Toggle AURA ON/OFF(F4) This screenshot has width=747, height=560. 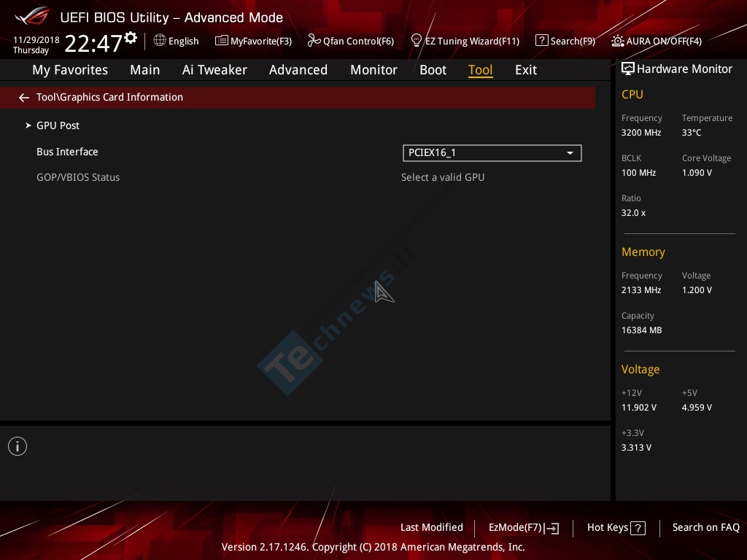657,41
